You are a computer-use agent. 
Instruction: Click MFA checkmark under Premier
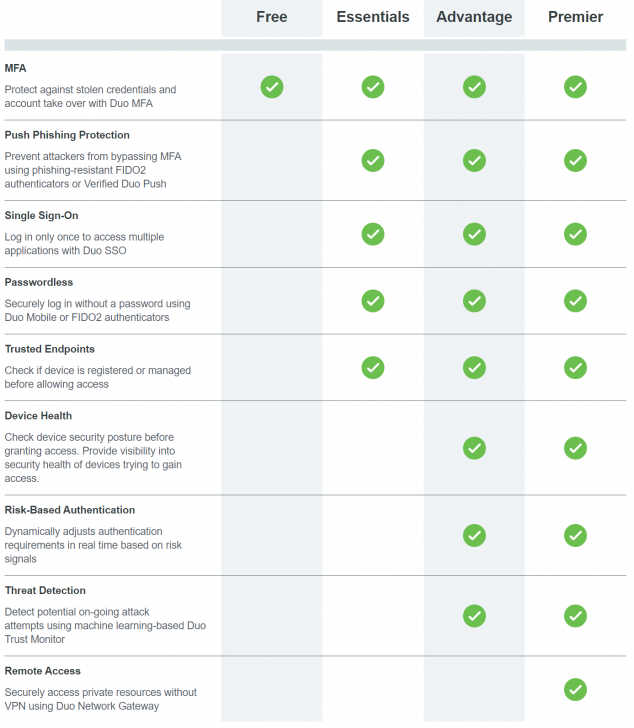tap(575, 87)
